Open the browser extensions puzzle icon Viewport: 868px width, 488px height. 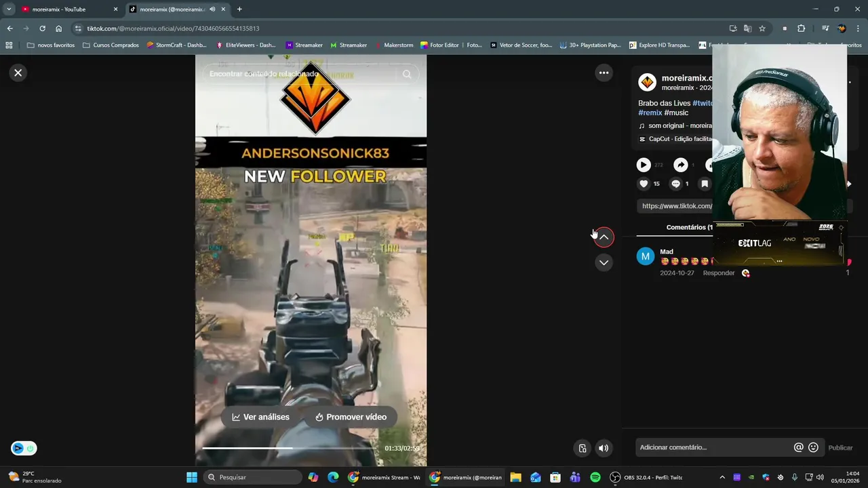(x=802, y=28)
